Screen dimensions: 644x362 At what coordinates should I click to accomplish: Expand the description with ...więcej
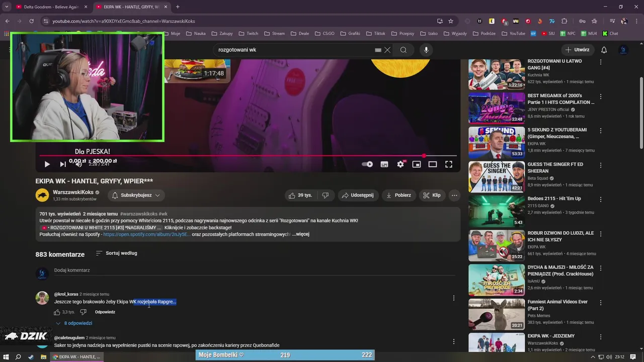pyautogui.click(x=300, y=234)
